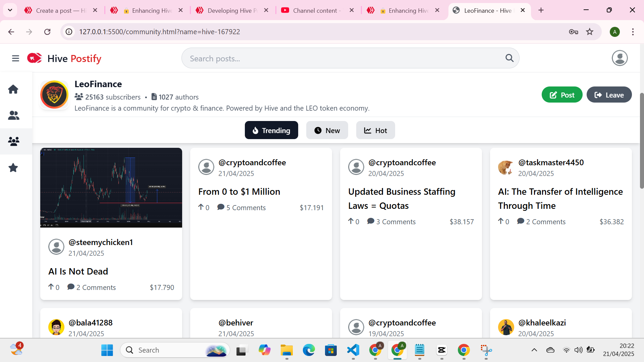Open post titled AI Is Not Dead

click(78, 271)
